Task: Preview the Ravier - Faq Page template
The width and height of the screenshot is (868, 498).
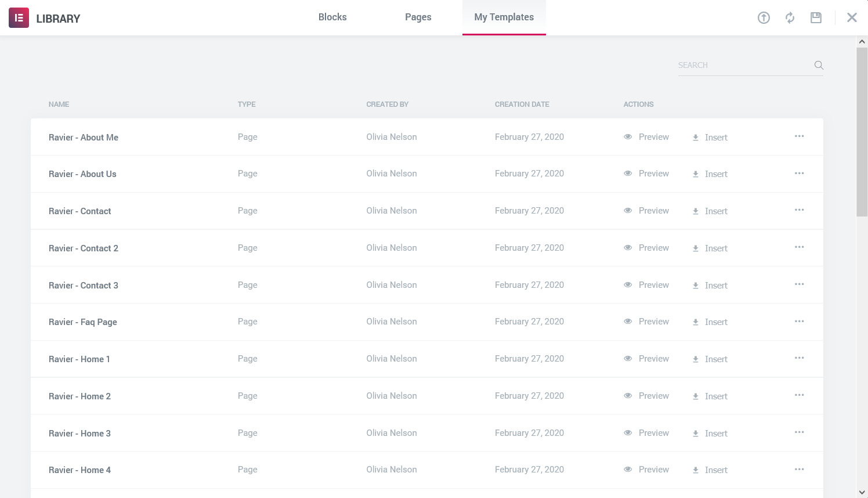Action: [646, 322]
